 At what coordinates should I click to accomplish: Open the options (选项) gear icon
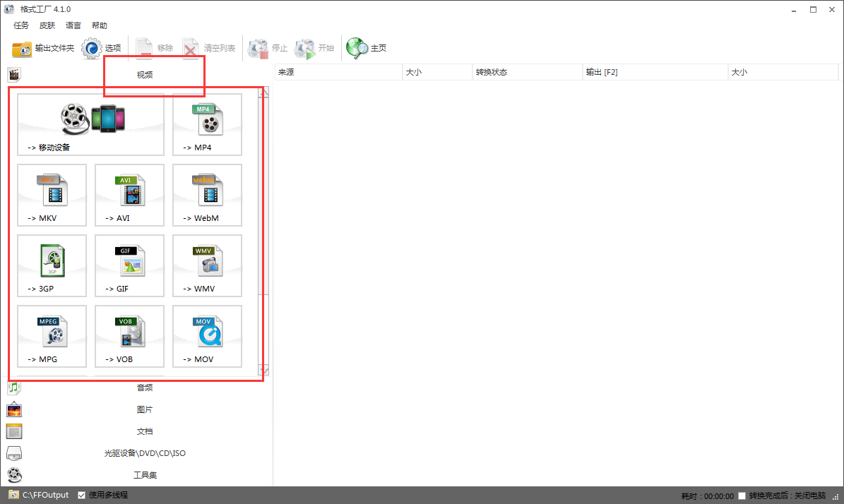92,49
